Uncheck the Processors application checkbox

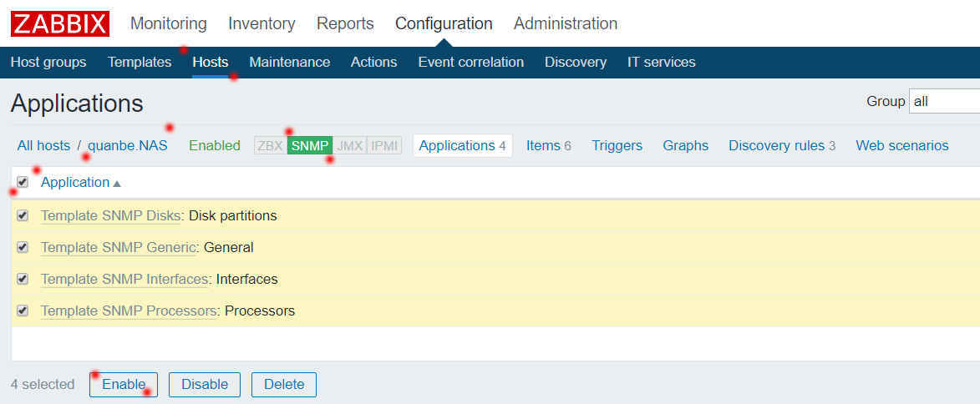23,311
